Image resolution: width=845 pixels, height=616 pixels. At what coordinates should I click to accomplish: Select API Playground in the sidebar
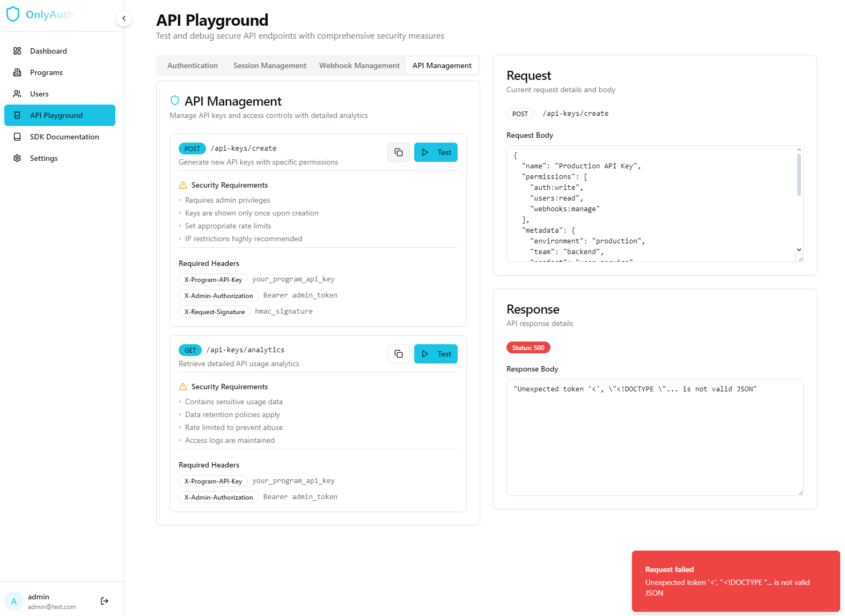(60, 115)
